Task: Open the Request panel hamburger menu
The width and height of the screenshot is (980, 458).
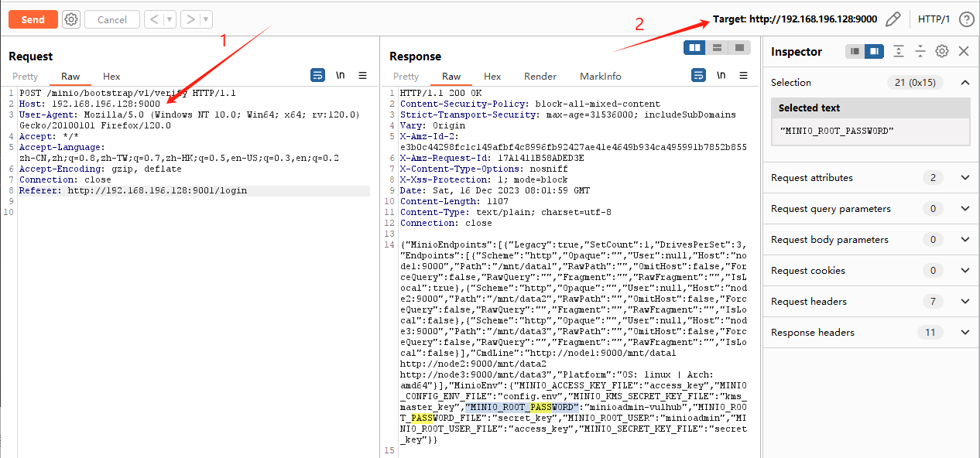Action: (363, 75)
